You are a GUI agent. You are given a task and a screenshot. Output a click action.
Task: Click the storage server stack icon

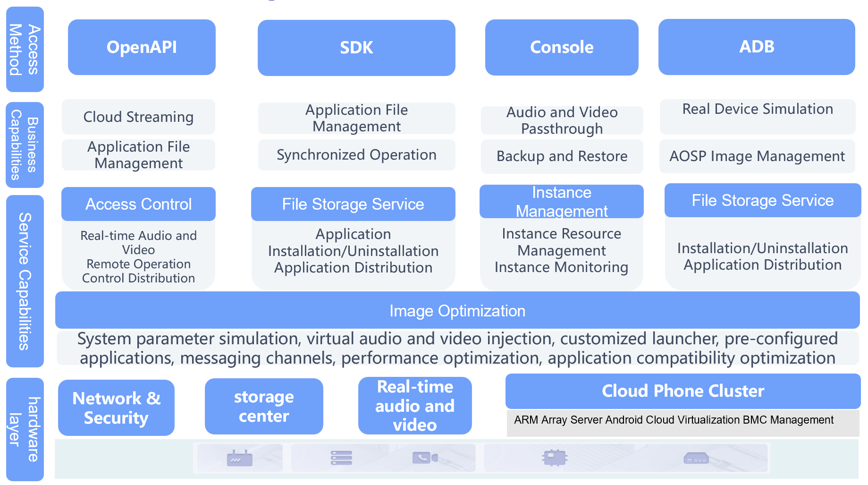pos(341,458)
